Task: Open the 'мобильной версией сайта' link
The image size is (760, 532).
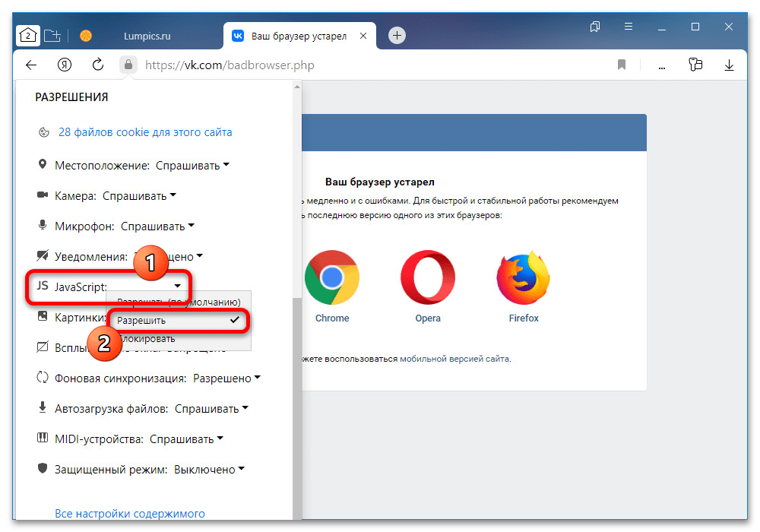Action: pyautogui.click(x=454, y=359)
